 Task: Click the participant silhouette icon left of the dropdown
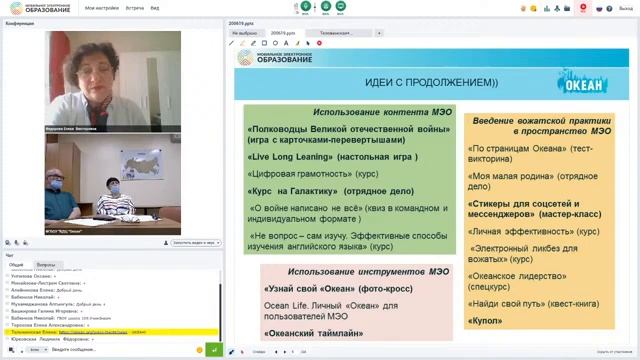pyautogui.click(x=166, y=243)
